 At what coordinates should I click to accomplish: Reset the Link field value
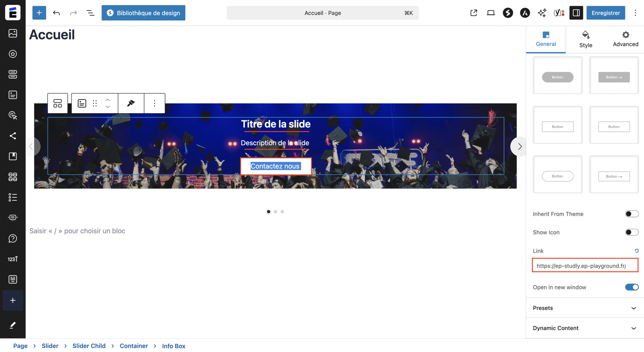click(x=636, y=251)
